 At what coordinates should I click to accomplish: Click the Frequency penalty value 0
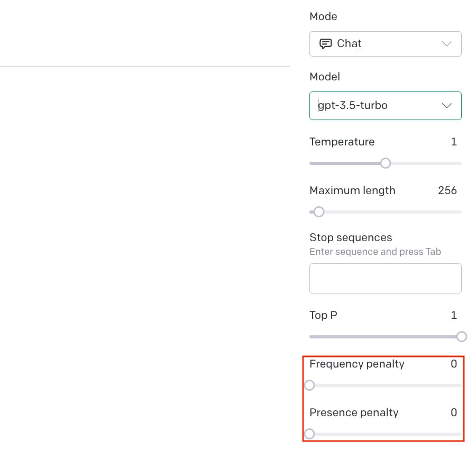coord(454,364)
